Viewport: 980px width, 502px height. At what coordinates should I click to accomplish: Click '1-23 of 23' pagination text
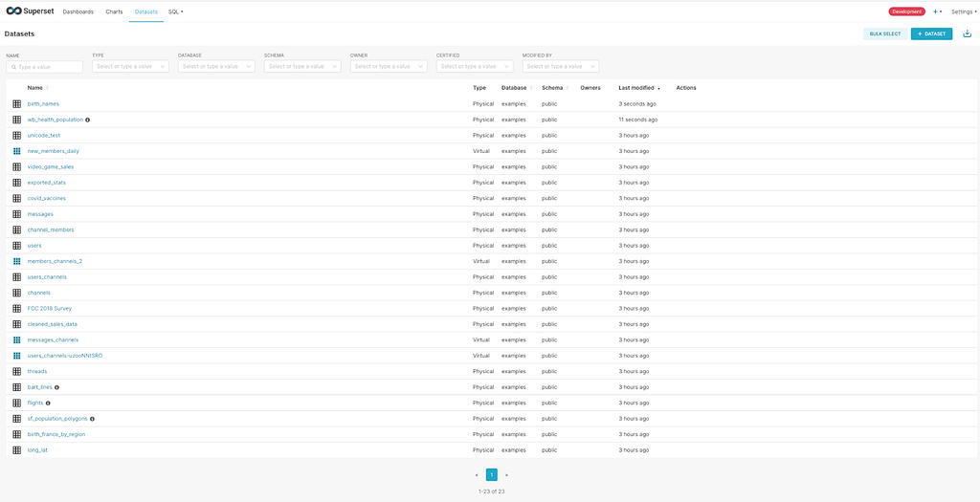coord(491,491)
